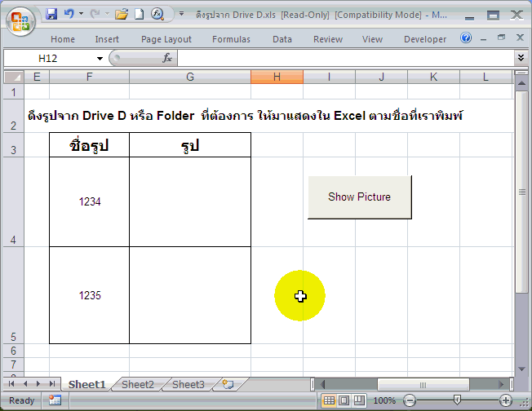Select column K header
The image size is (532, 411).
coord(433,77)
